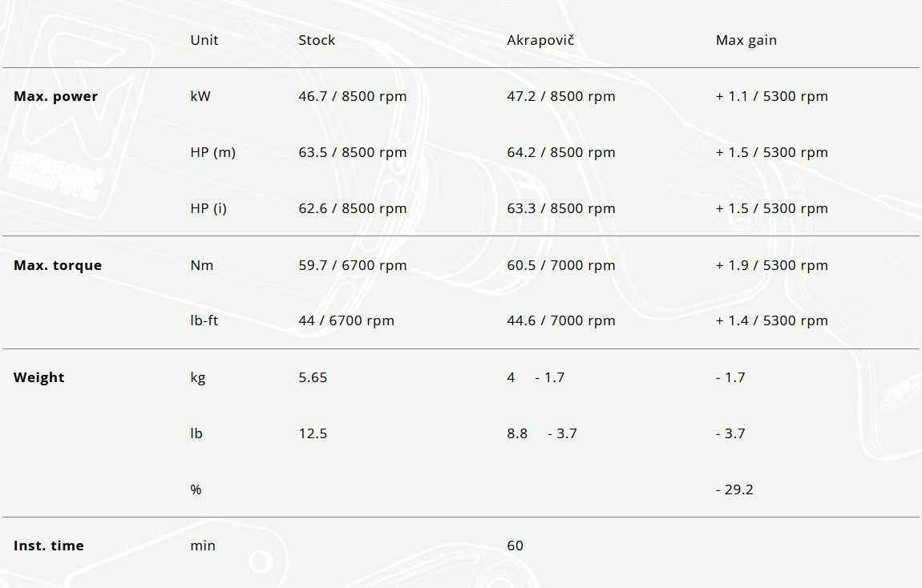Select the "Akrapovič" column header
The width and height of the screenshot is (922, 588).
click(x=540, y=40)
